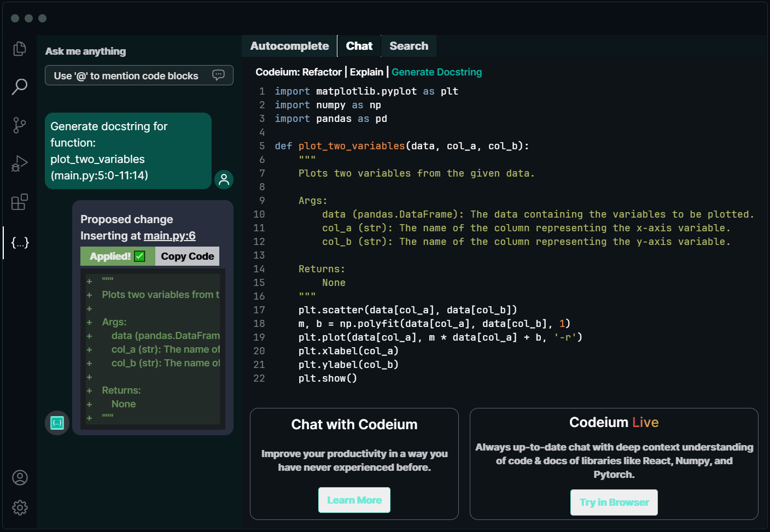Click the Codeium Refactor code lens
This screenshot has width=770, height=532.
[x=299, y=72]
